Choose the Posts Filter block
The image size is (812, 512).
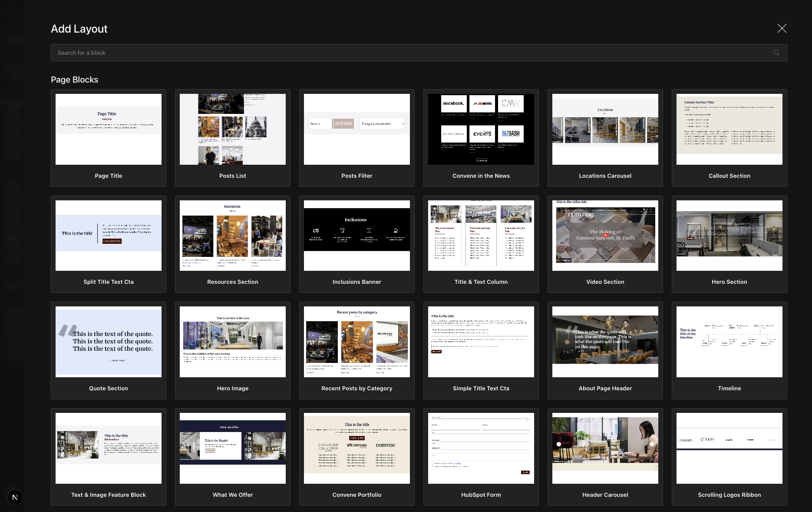point(356,138)
